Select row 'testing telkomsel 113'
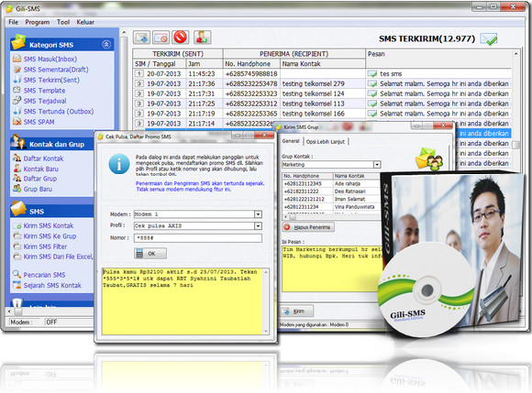This screenshot has width=532, height=393. (x=322, y=104)
